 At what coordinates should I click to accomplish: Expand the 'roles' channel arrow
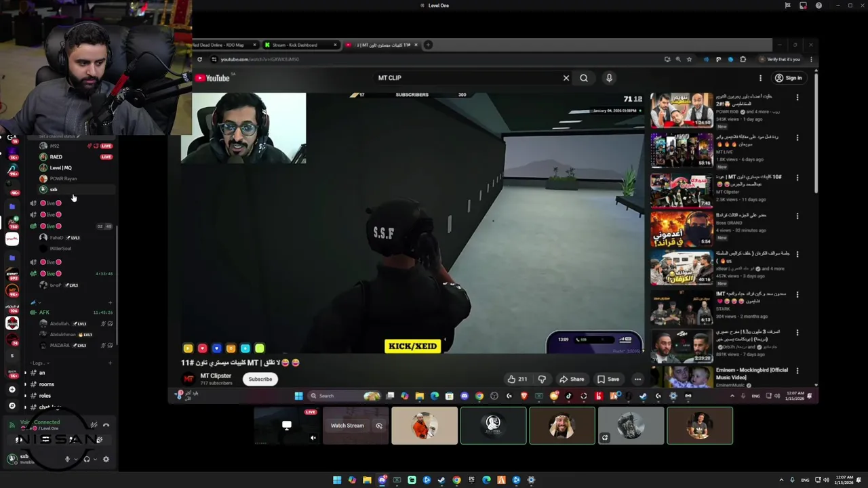(25, 396)
